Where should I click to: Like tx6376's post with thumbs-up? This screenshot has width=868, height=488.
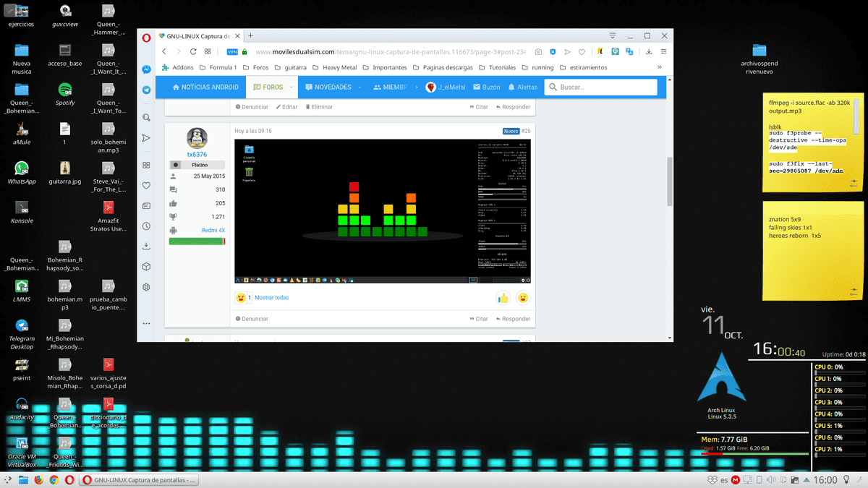click(503, 298)
